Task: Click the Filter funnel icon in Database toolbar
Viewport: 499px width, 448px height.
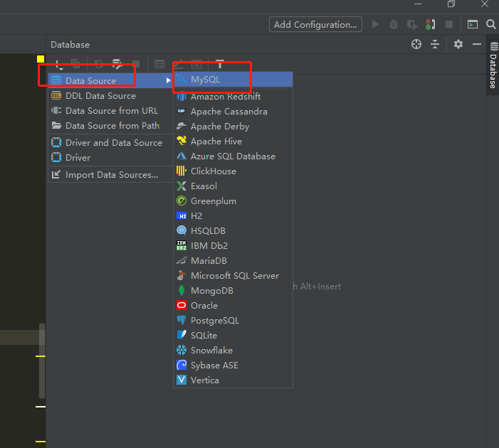Action: click(219, 64)
